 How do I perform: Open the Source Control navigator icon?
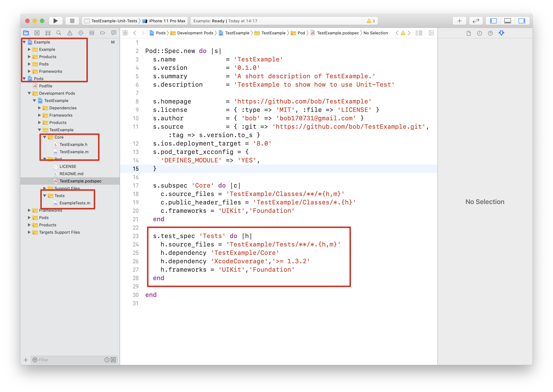(x=37, y=33)
